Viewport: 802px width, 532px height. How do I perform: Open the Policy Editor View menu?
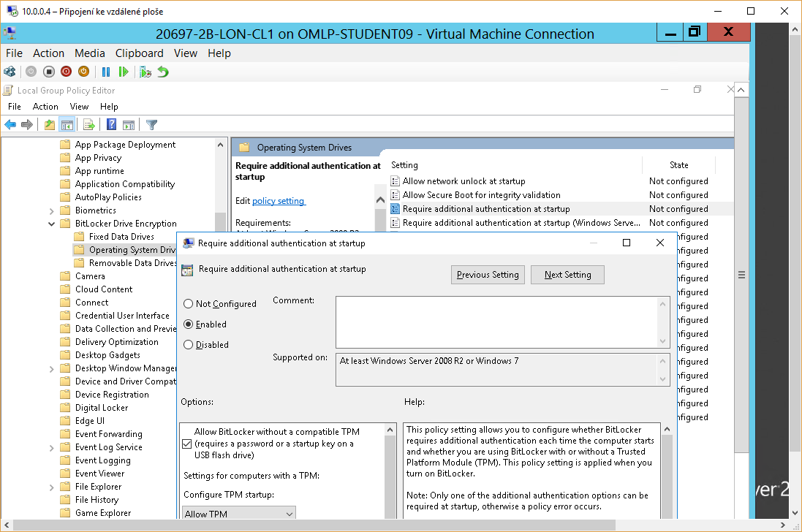pos(79,106)
